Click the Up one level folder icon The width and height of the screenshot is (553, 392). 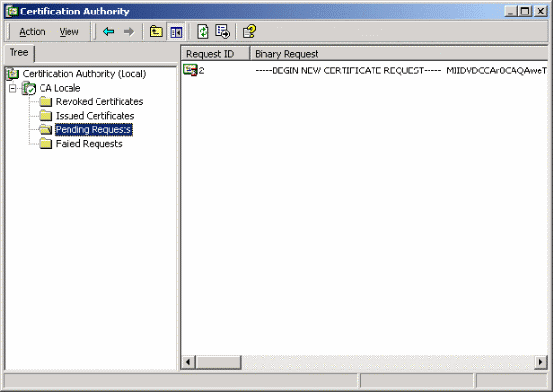155,32
